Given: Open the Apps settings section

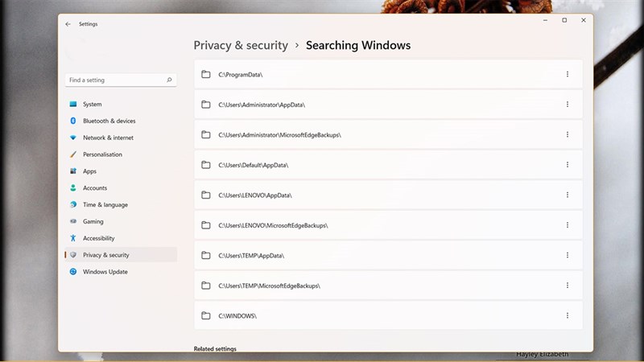Looking at the screenshot, I should (89, 171).
